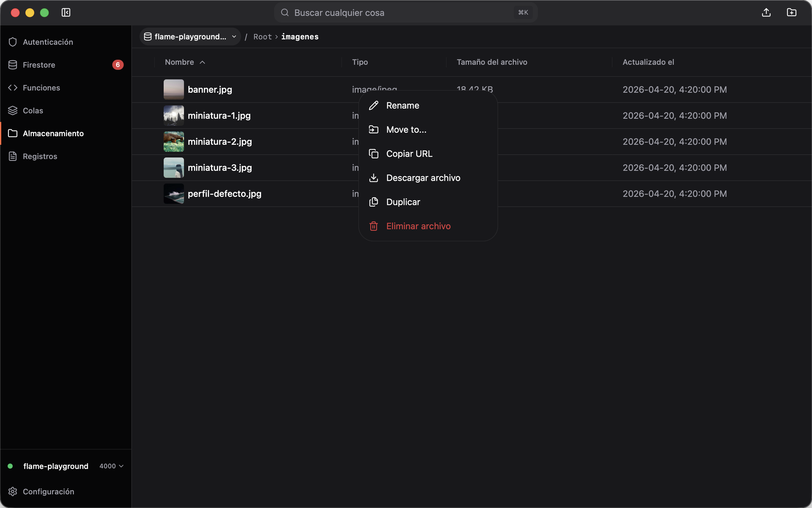This screenshot has width=812, height=508.
Task: Click the Tipo column header
Action: pyautogui.click(x=360, y=62)
